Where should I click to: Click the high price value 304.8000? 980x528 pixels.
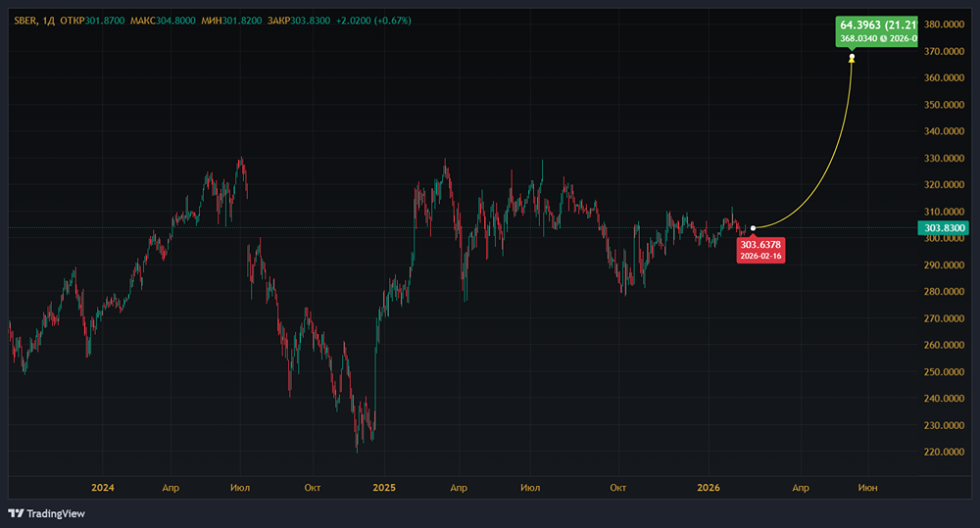pyautogui.click(x=175, y=21)
